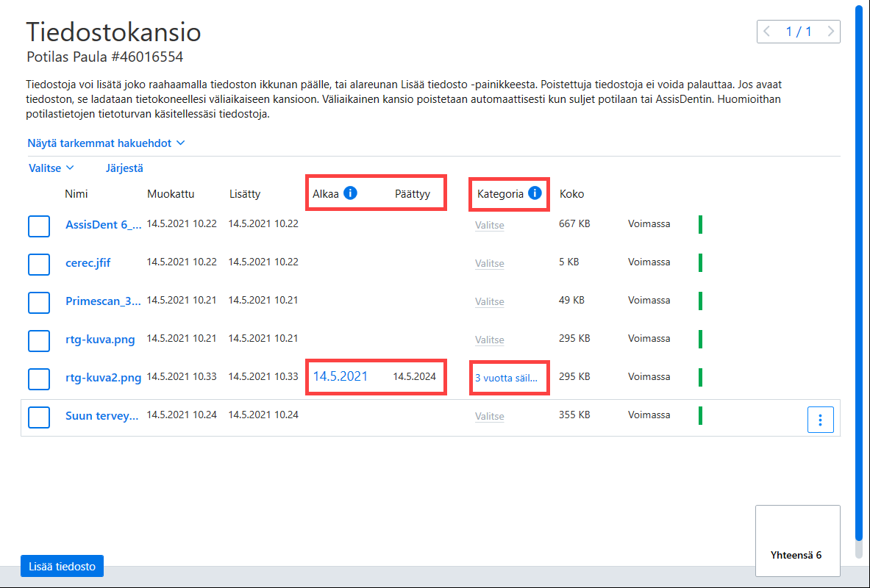Click the 355 KB size value
The height and width of the screenshot is (588, 870).
pyautogui.click(x=574, y=415)
